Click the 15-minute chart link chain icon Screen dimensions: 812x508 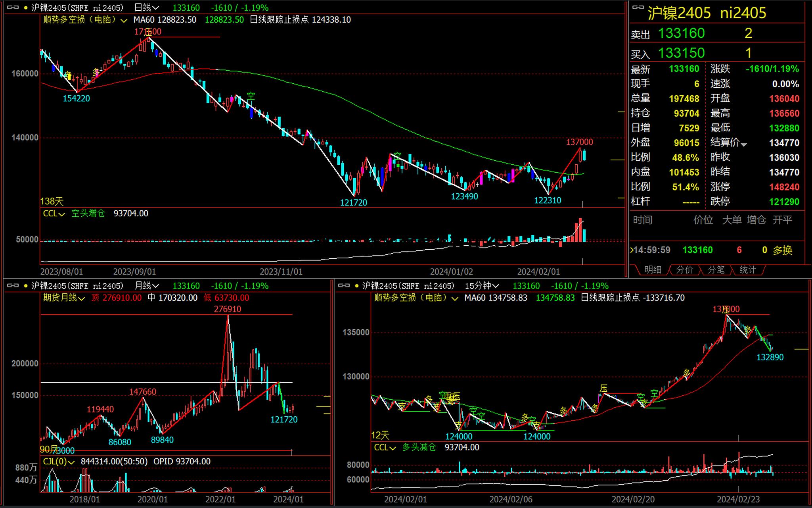(344, 286)
